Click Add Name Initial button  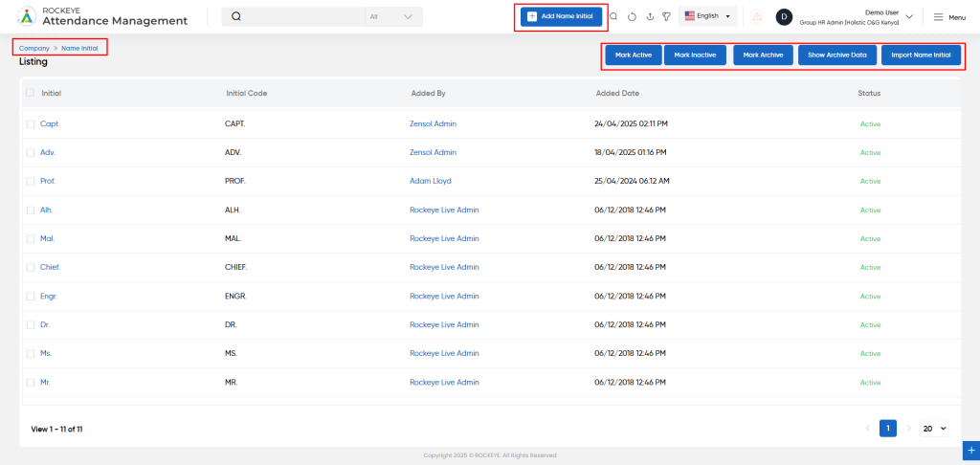(x=561, y=17)
